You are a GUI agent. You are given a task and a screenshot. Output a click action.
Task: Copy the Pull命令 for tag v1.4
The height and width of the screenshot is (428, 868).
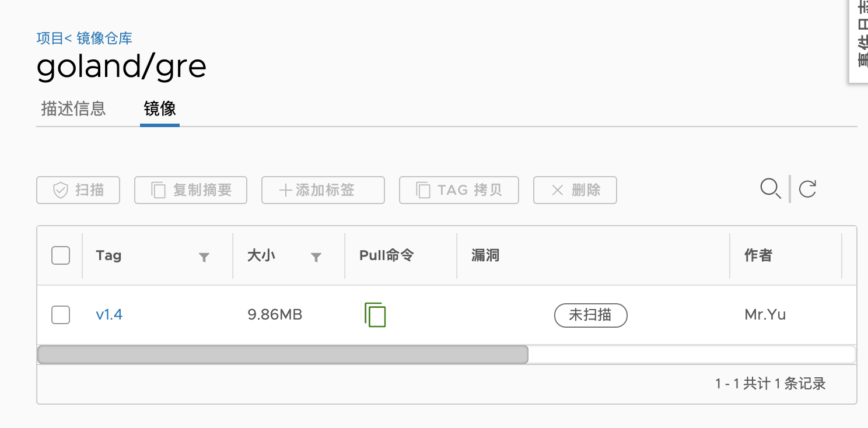(375, 314)
